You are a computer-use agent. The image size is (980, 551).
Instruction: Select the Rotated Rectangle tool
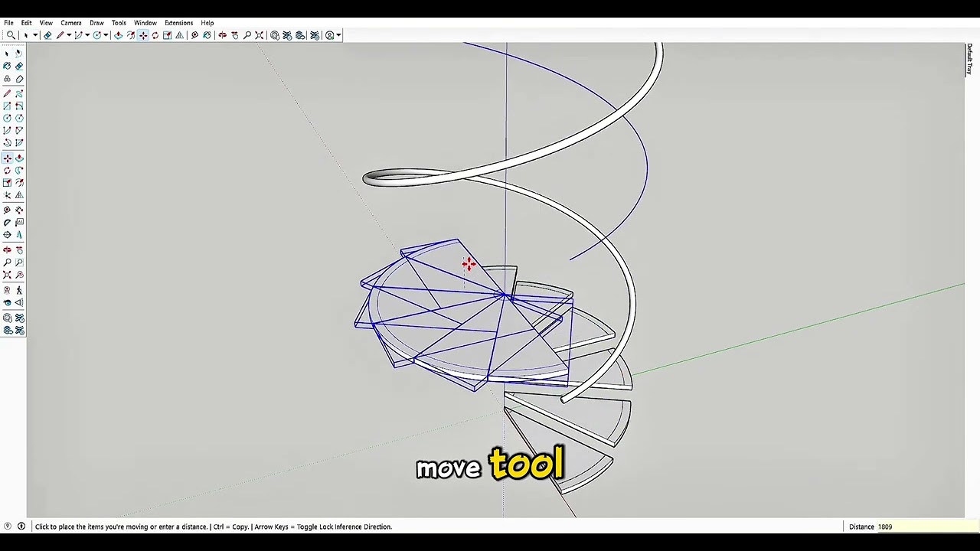tap(19, 106)
